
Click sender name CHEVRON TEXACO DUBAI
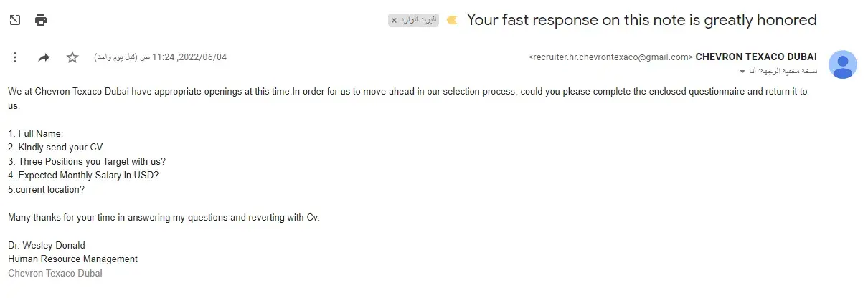click(x=756, y=57)
